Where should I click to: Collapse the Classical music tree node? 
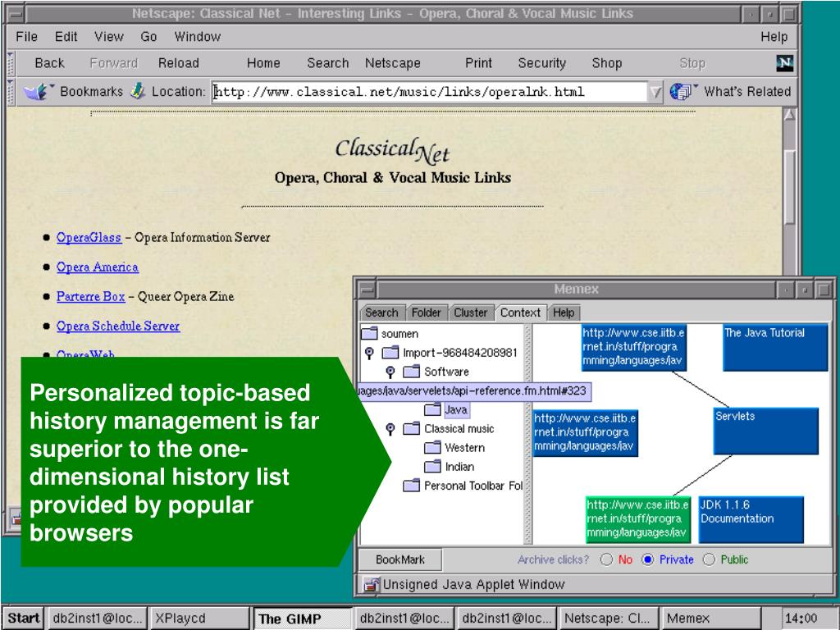pos(390,429)
